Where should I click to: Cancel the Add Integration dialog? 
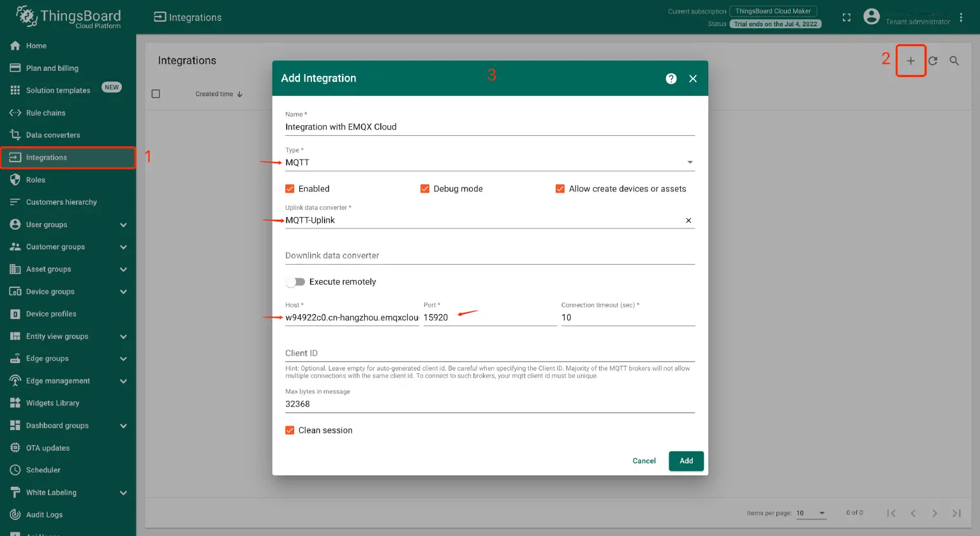[644, 461]
